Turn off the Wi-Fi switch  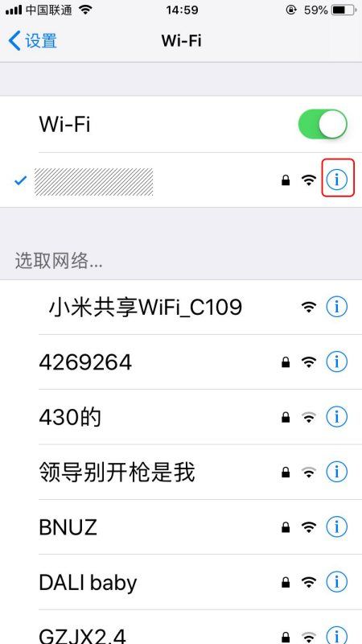(323, 124)
